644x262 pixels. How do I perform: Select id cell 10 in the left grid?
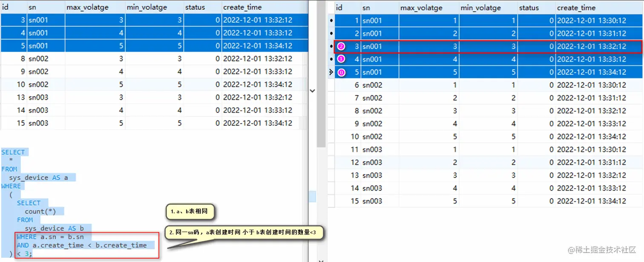pyautogui.click(x=14, y=84)
